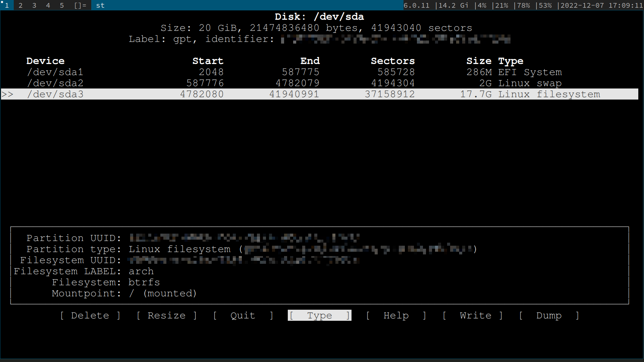Click the date and time in the status bar
Image resolution: width=644 pixels, height=362 pixels.
point(600,5)
